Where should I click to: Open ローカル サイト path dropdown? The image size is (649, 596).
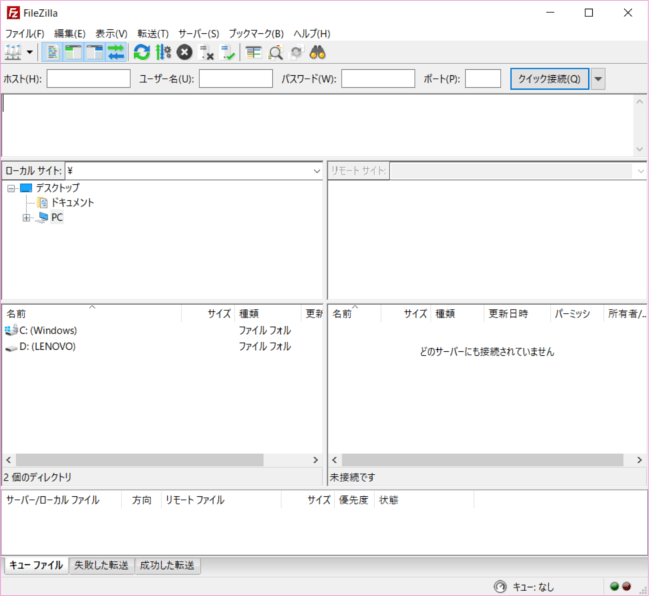pyautogui.click(x=317, y=171)
